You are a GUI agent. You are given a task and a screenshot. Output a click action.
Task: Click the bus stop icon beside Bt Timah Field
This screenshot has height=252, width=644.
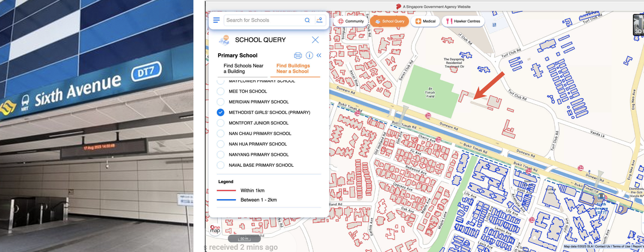[x=428, y=116]
